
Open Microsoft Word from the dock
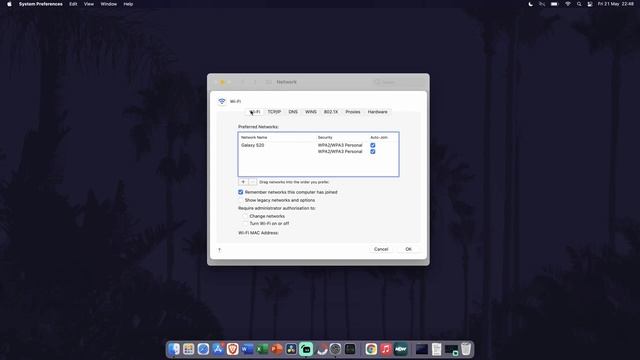click(x=247, y=349)
